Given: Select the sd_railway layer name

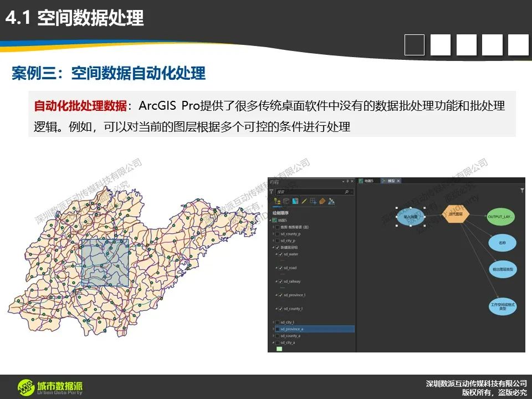Looking at the screenshot, I should (x=292, y=282).
